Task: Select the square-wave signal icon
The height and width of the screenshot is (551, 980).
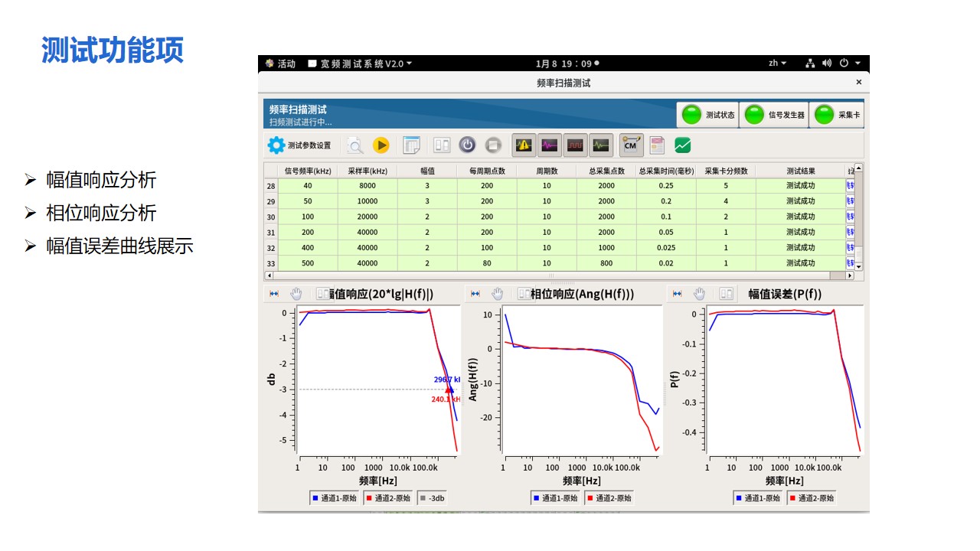Action: [575, 145]
